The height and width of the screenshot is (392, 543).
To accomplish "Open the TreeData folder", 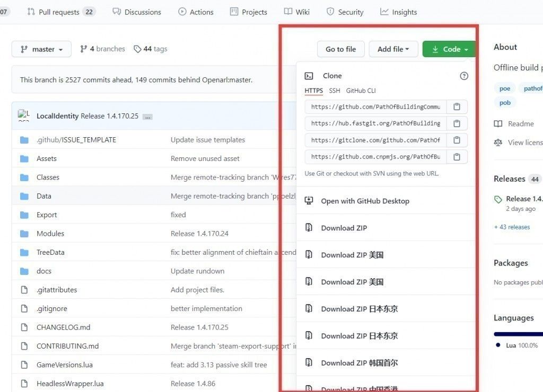I will [x=50, y=252].
